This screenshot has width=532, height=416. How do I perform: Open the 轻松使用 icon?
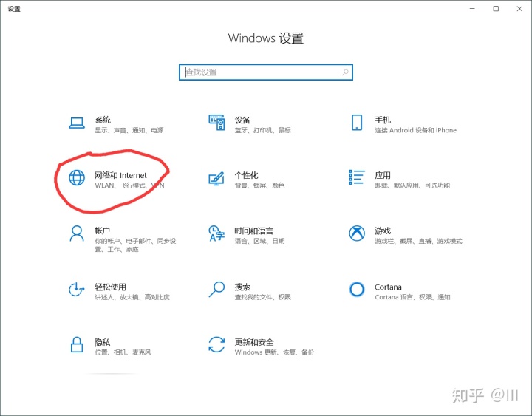click(x=77, y=289)
